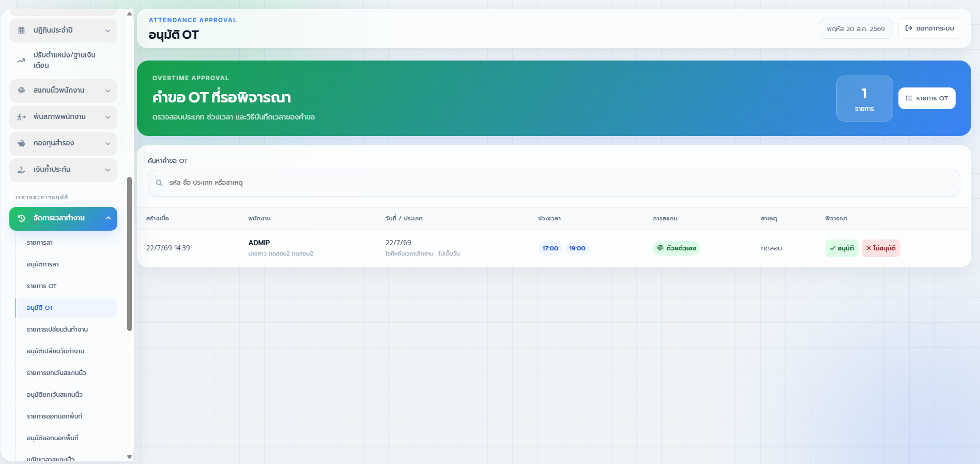Click the hand-coin icon for เงินค้ำประกัน
This screenshot has width=980, height=464.
pos(21,170)
